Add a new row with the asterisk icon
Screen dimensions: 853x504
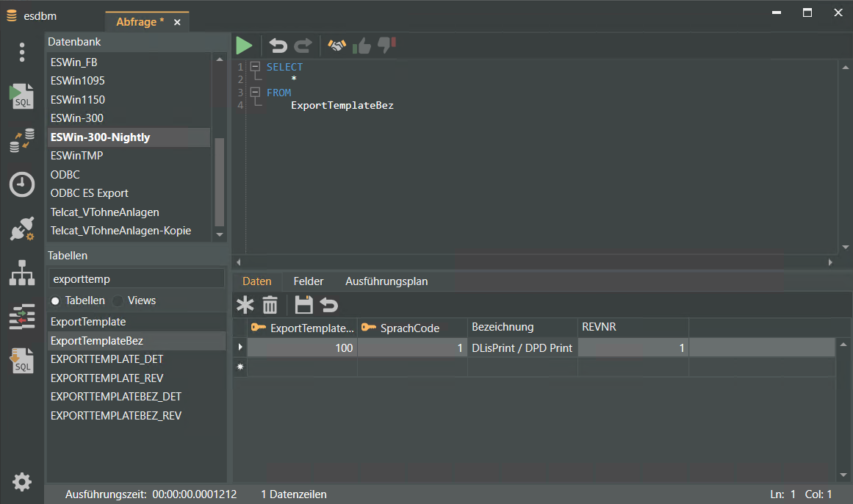click(x=244, y=305)
